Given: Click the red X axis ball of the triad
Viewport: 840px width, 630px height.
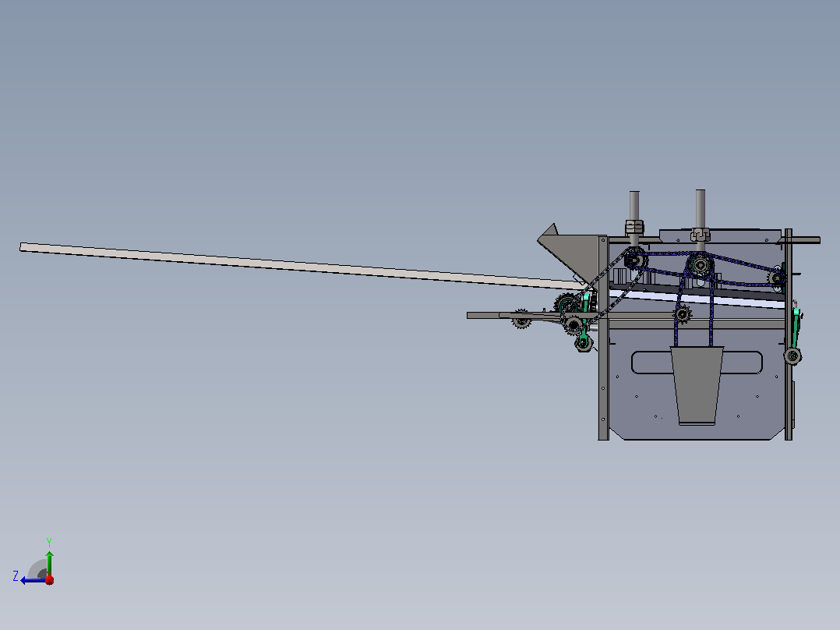Looking at the screenshot, I should coord(50,580).
